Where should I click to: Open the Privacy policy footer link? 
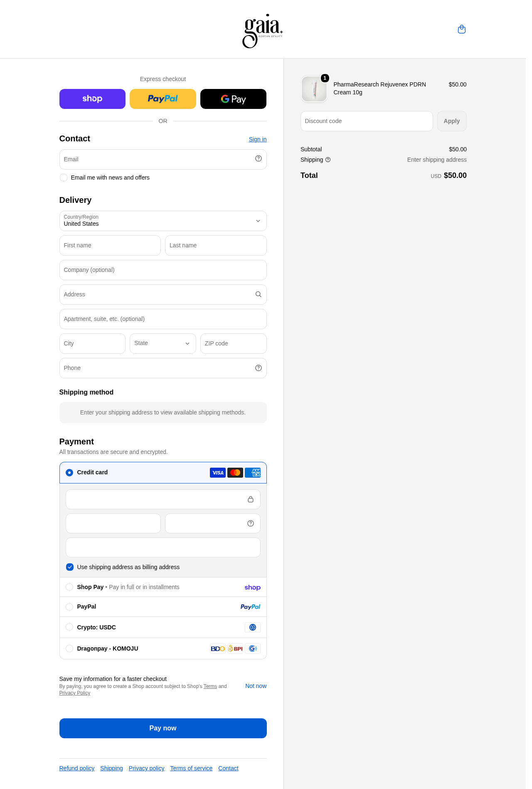[x=146, y=768]
